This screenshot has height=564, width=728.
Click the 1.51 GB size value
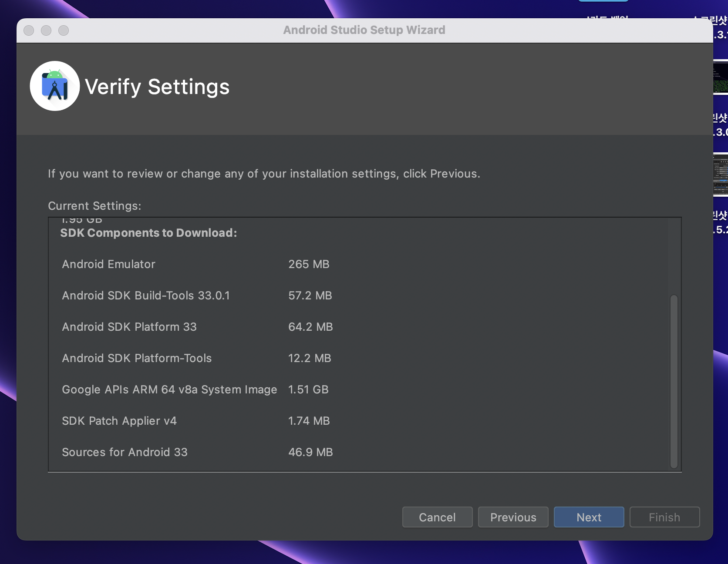coord(308,389)
